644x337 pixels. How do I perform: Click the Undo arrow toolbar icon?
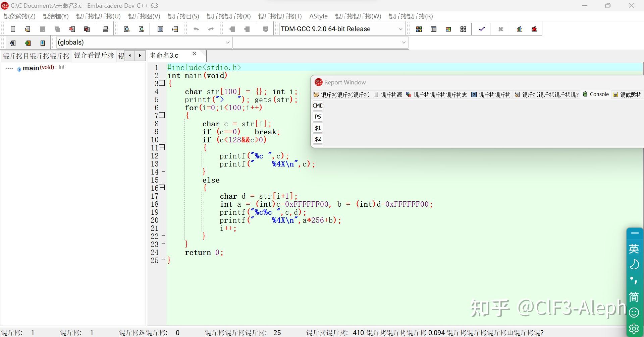click(x=196, y=29)
